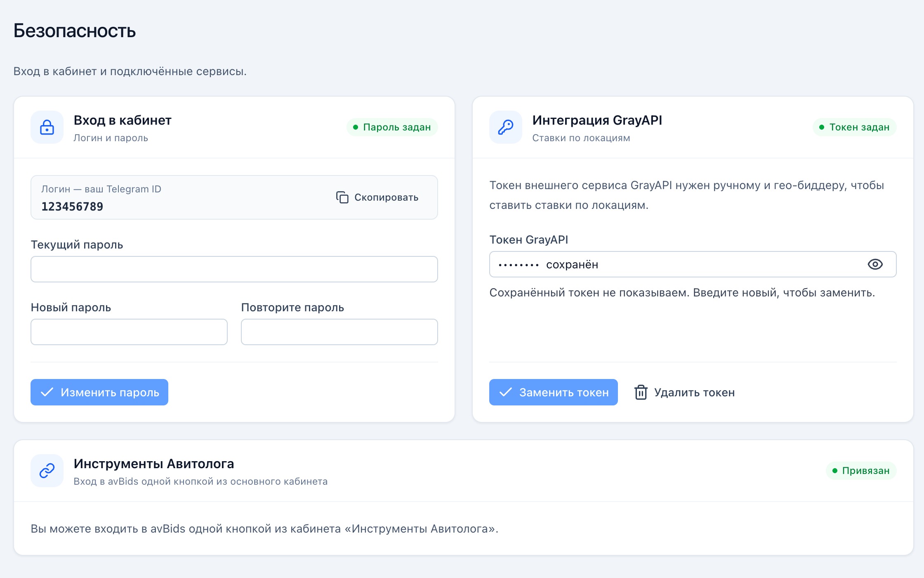Image resolution: width=924 pixels, height=578 pixels.
Task: Select the login value 123456789
Action: click(72, 206)
